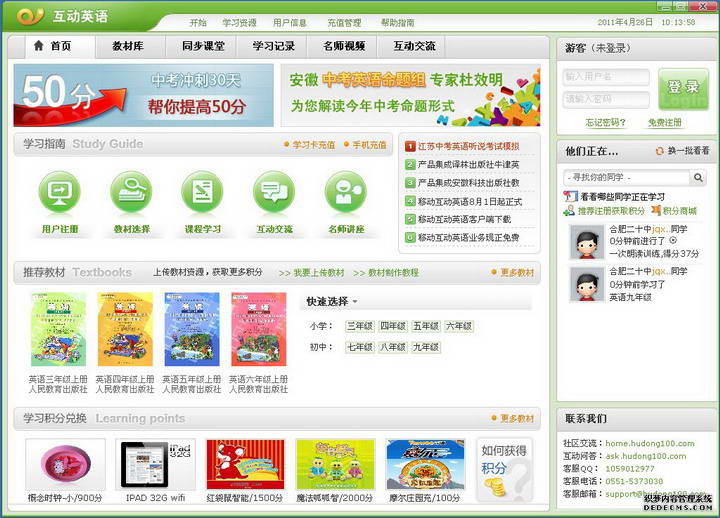Switch to the 同步课堂 tab
The height and width of the screenshot is (518, 720).
203,46
